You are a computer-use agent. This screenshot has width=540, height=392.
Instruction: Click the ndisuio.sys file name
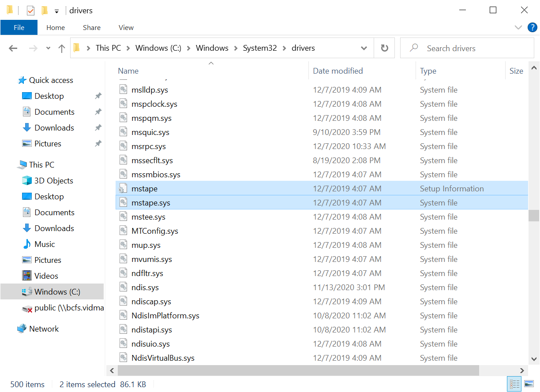click(x=150, y=344)
